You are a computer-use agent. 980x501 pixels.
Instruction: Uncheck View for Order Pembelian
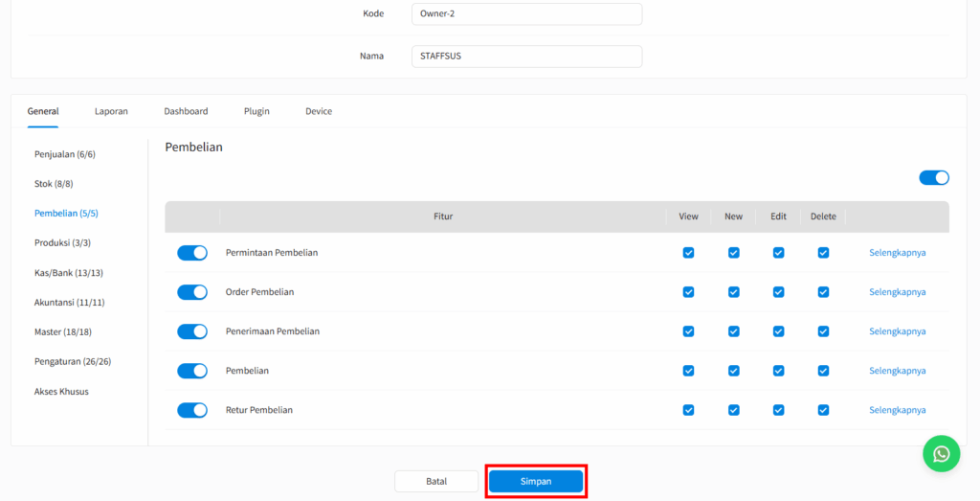[x=688, y=292]
